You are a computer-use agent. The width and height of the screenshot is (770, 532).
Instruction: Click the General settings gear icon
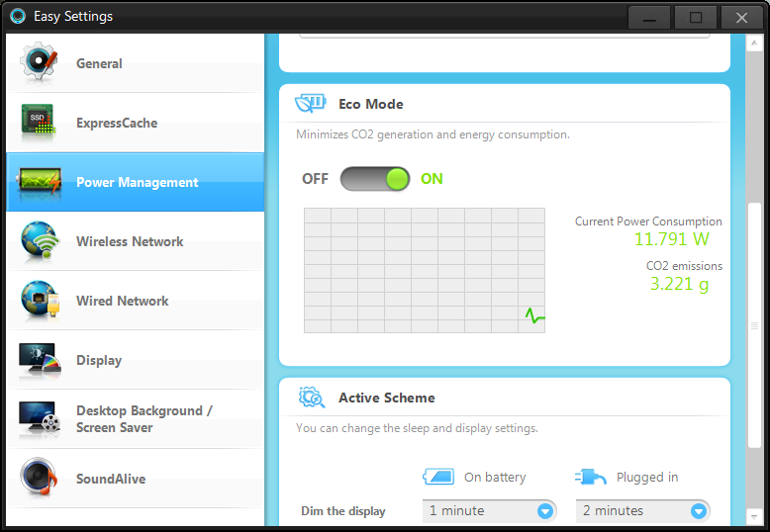pyautogui.click(x=40, y=63)
